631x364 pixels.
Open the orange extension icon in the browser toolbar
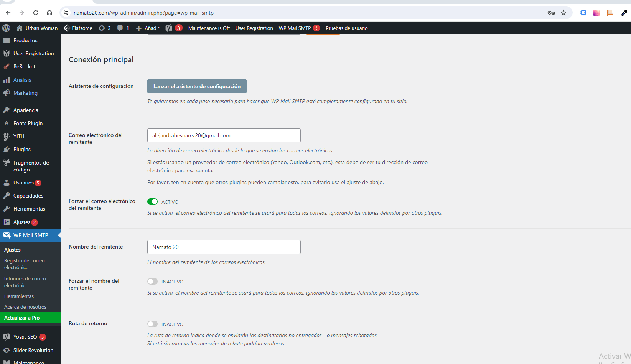click(610, 13)
